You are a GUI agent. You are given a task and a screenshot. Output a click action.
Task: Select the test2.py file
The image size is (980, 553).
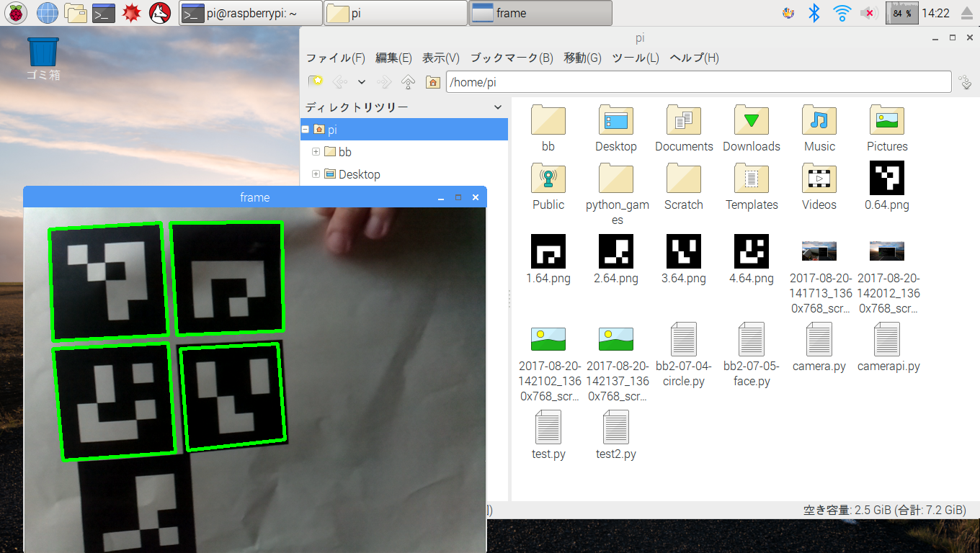coord(616,436)
